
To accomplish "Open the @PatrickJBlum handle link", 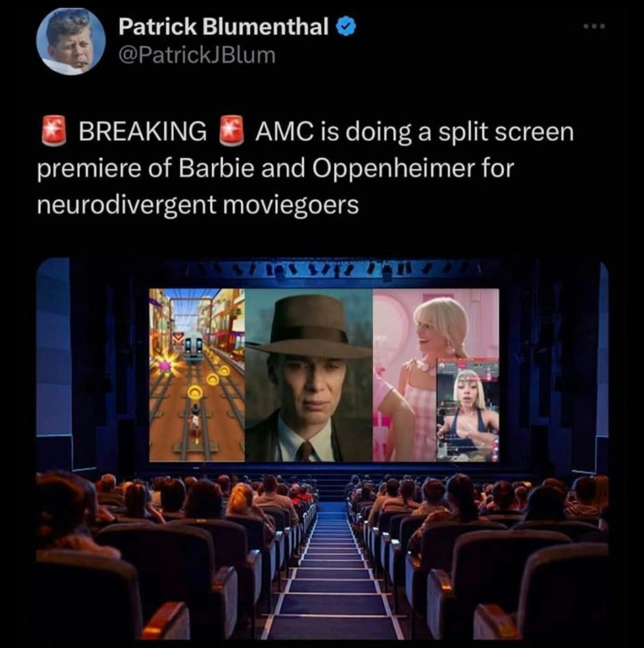I will tap(197, 55).
